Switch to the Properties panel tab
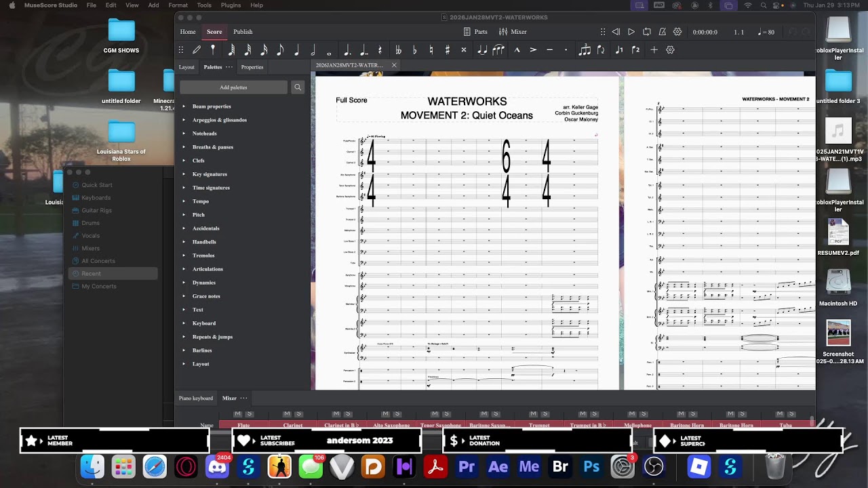Viewport: 868px width, 488px height. coord(252,67)
